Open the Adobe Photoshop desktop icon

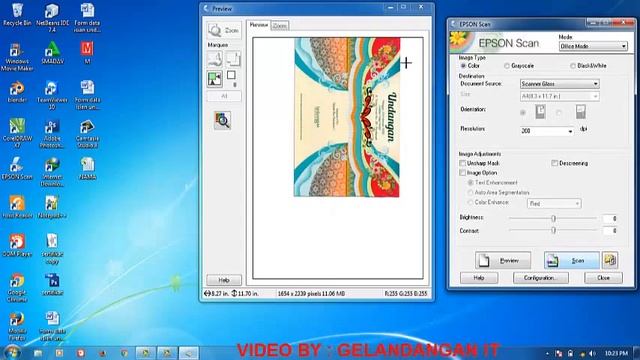pos(52,133)
